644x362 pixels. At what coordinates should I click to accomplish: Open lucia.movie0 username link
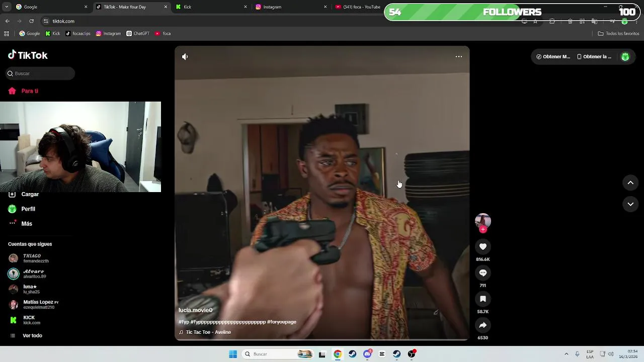pyautogui.click(x=195, y=310)
